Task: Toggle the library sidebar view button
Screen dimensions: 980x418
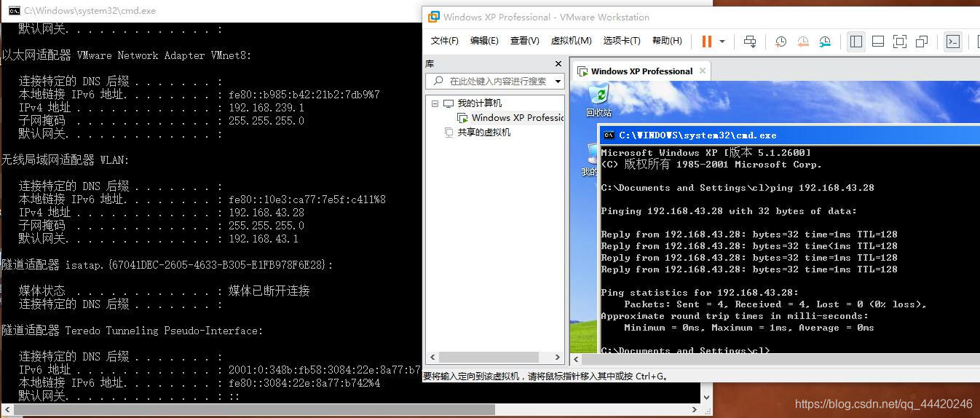Action: [x=856, y=42]
